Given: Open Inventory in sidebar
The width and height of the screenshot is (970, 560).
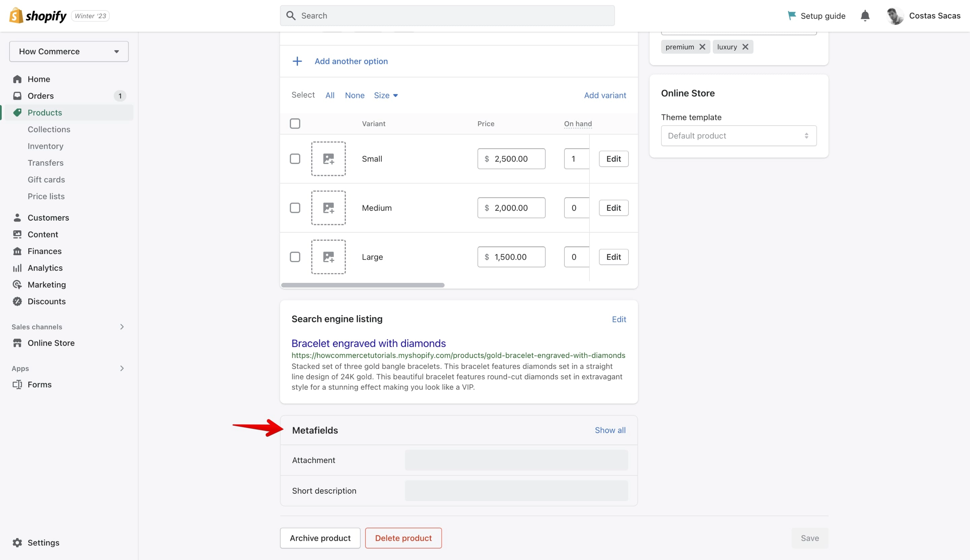Looking at the screenshot, I should click(x=45, y=146).
